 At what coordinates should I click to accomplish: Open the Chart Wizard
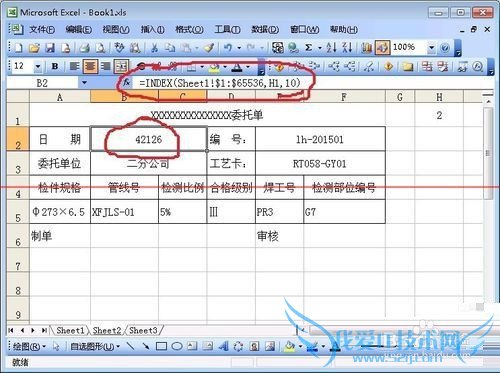click(366, 48)
